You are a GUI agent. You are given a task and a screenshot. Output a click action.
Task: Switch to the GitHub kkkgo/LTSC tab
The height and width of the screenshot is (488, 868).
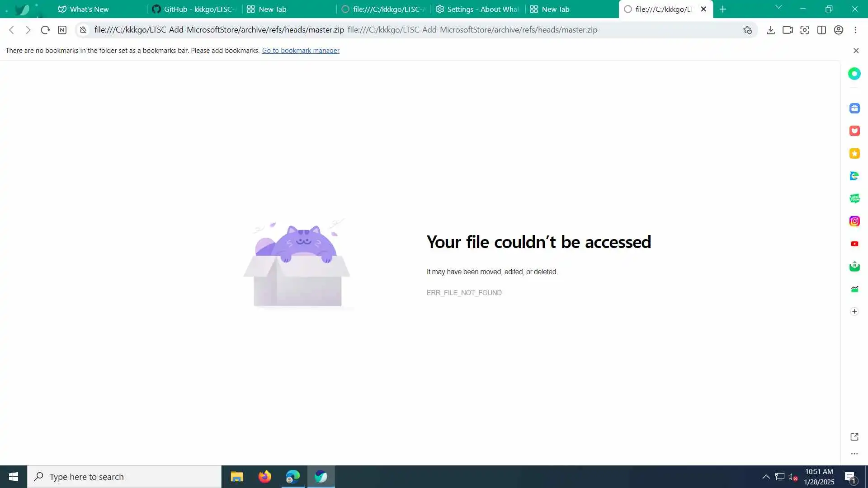194,9
